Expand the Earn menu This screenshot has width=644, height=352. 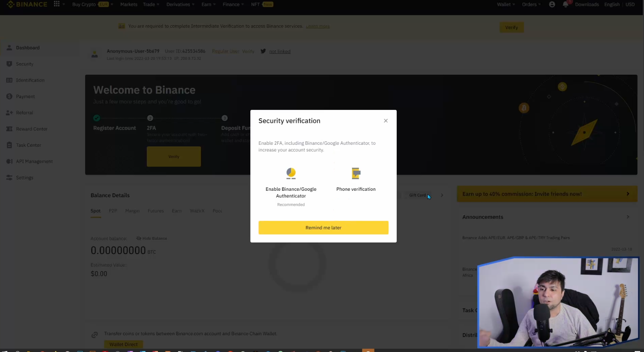tap(209, 5)
